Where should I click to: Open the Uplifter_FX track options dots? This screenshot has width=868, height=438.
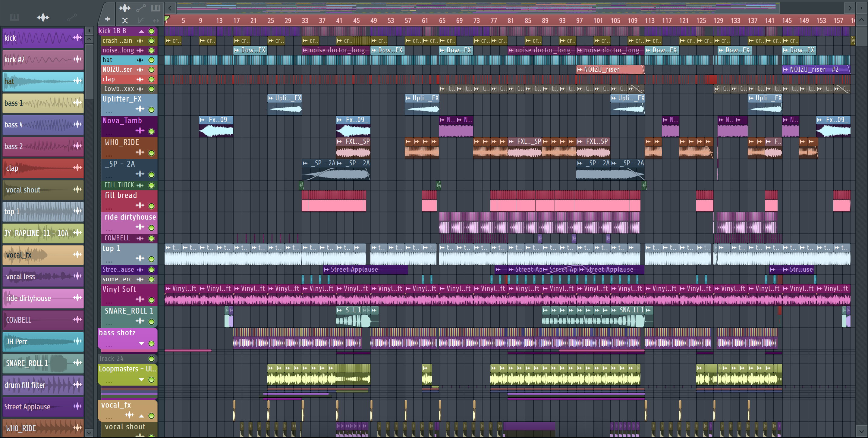pyautogui.click(x=109, y=112)
